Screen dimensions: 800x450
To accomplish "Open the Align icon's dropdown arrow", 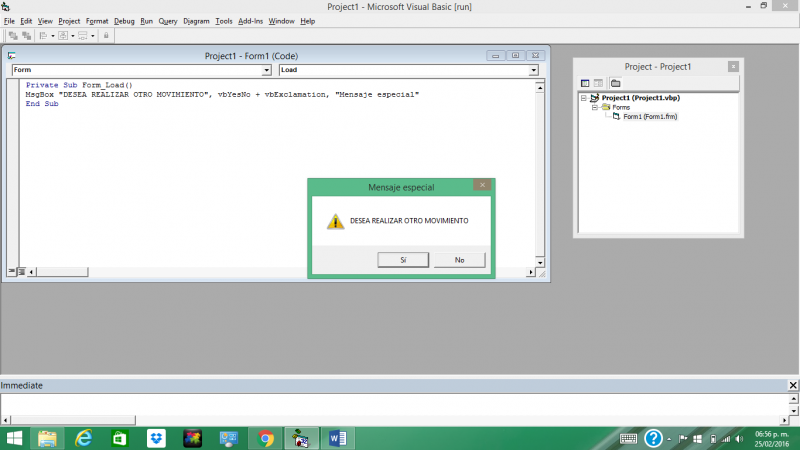I will coord(53,36).
